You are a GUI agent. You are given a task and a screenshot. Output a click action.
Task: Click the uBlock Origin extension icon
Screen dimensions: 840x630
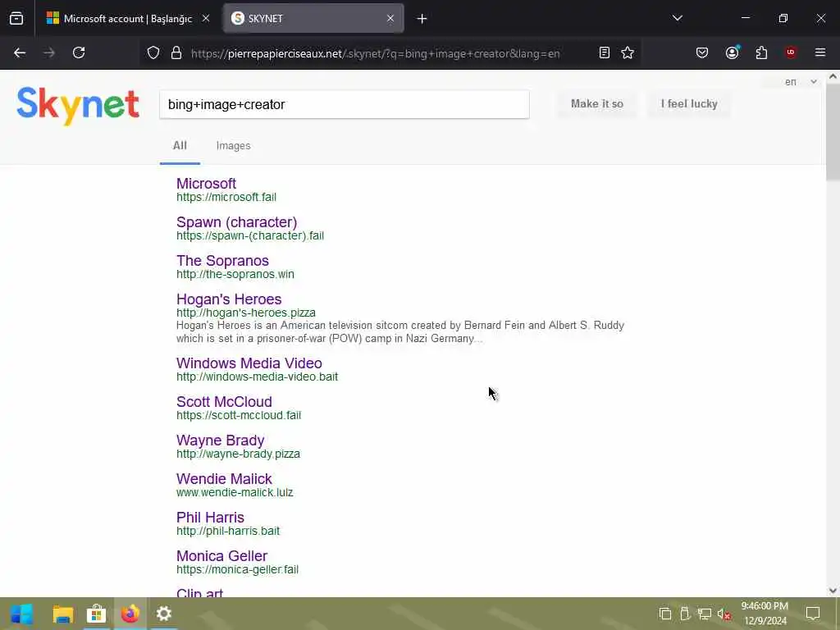790,52
